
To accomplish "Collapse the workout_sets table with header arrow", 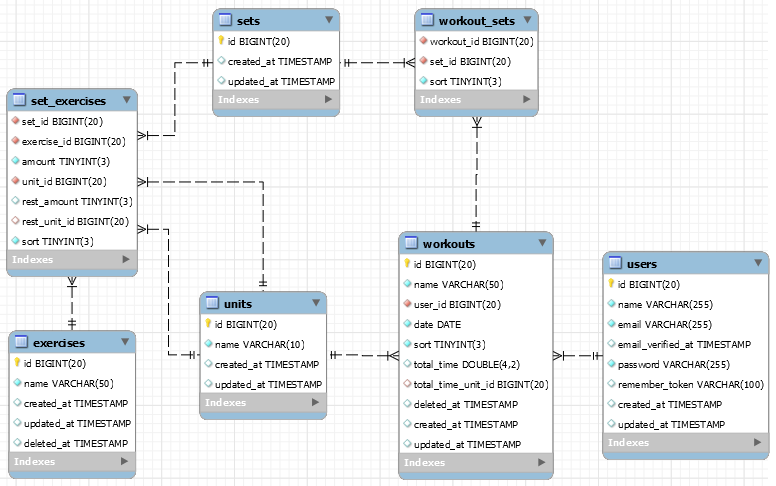I will click(x=528, y=20).
